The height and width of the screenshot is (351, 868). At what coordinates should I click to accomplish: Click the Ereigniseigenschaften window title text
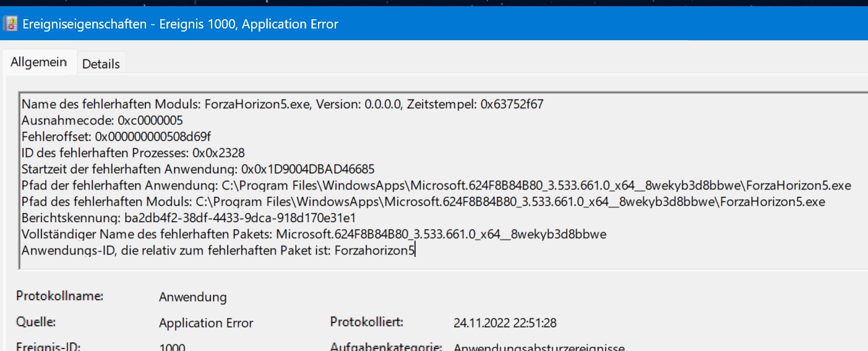click(x=181, y=24)
